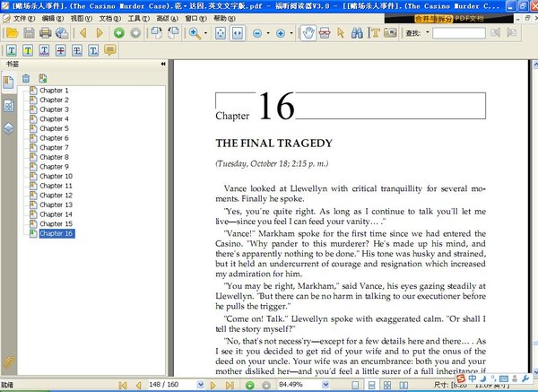This screenshot has height=392, width=538.
Task: Open the 工具 (Tools) menu
Action: point(139,18)
